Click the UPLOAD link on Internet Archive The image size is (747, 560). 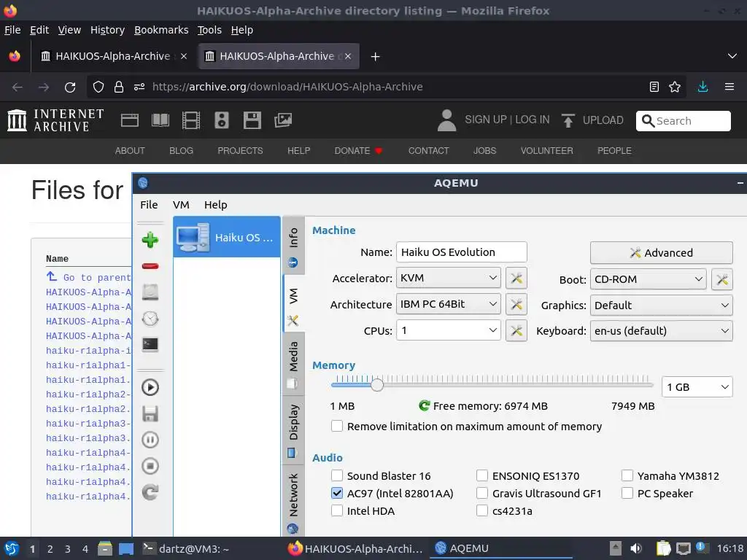point(592,120)
